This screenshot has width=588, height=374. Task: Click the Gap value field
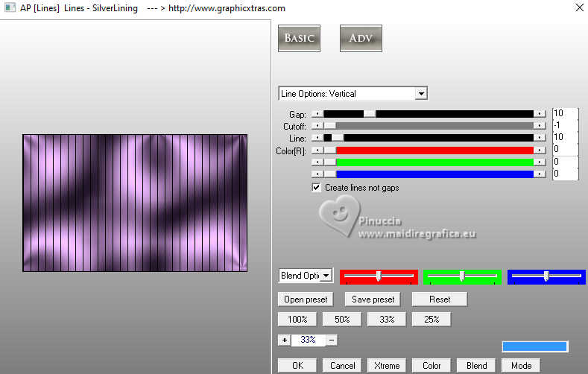click(566, 113)
